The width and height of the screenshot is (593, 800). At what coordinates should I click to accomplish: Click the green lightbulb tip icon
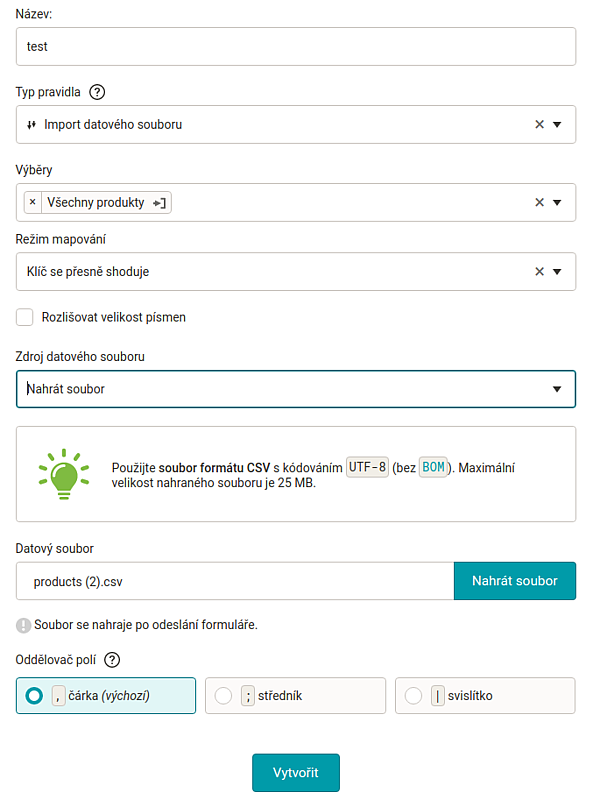pyautogui.click(x=64, y=474)
